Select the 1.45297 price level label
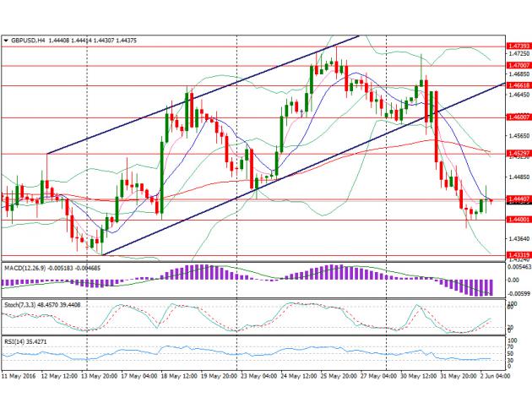Screen dimensions: 532x414 pyautogui.click(x=518, y=154)
